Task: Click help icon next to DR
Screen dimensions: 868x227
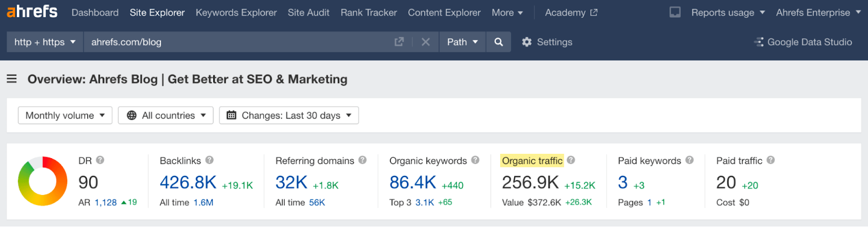Action: (100, 160)
